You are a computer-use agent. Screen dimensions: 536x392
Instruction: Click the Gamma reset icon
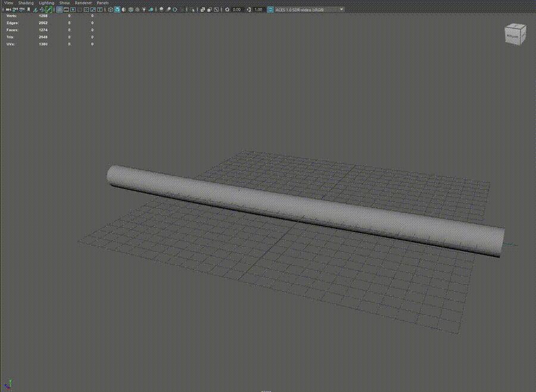249,10
